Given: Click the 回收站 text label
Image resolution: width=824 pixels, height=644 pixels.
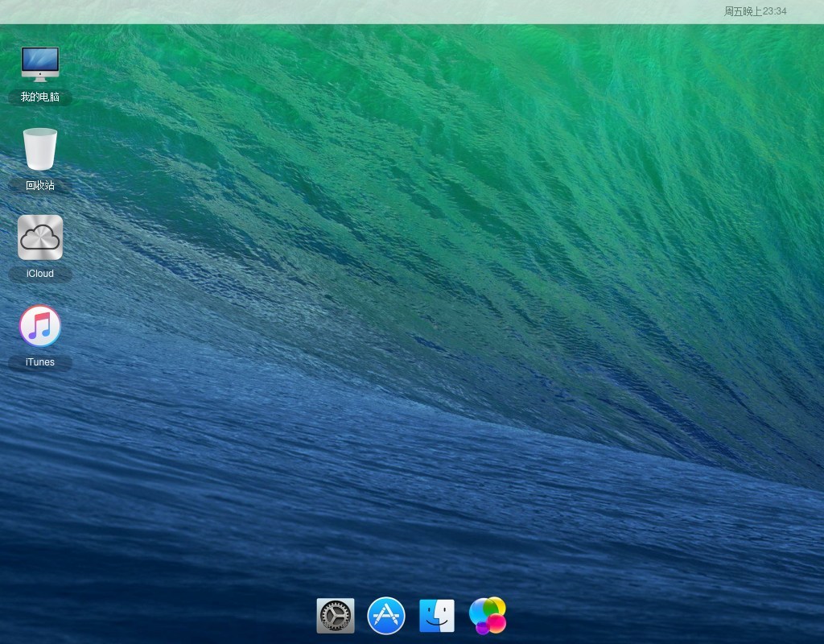Looking at the screenshot, I should (x=40, y=185).
